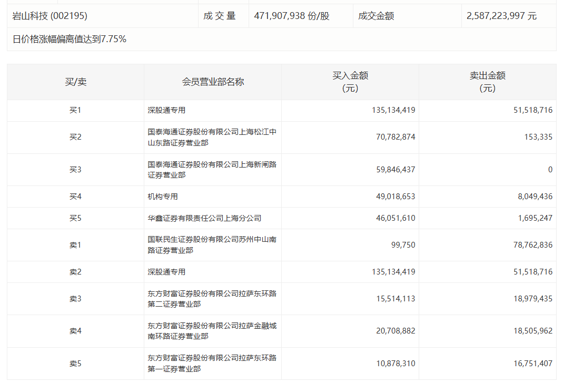
Task: Click 国联民生证券苏州中山南路证券营业部 name
Action: 212,245
